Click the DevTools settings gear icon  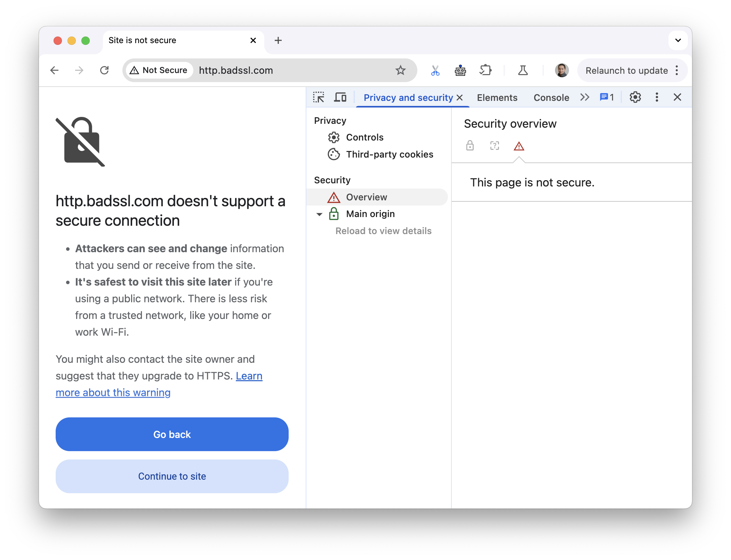click(x=635, y=96)
